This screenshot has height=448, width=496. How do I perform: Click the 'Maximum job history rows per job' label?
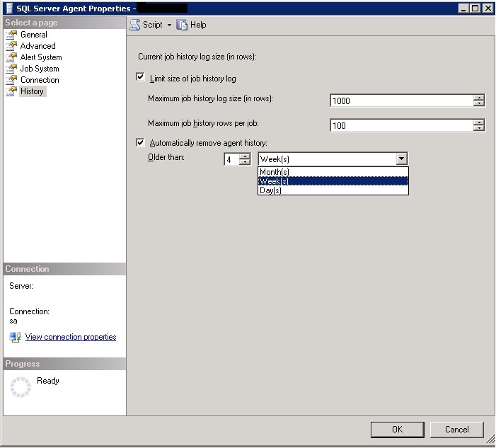click(x=203, y=123)
